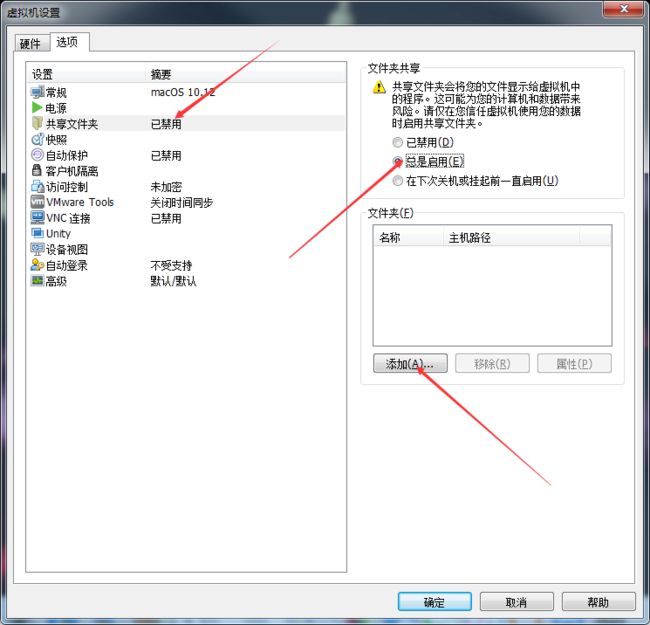Image resolution: width=650 pixels, height=625 pixels.
Task: Click the 关闭时间同步 (Time sync off) summary value
Action: [182, 203]
